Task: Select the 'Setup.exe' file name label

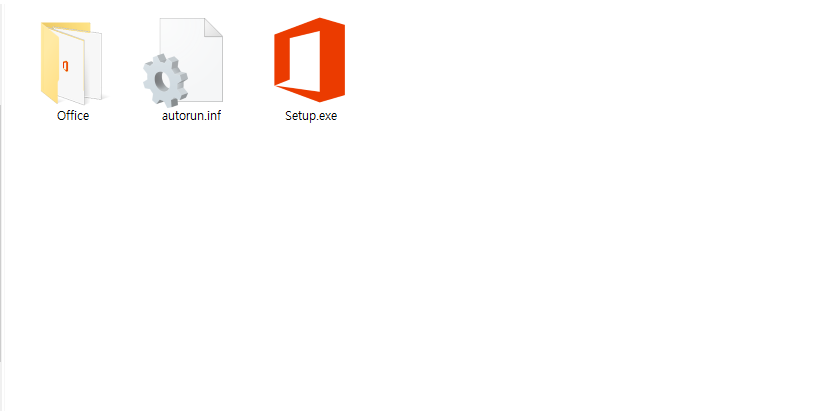Action: pyautogui.click(x=311, y=116)
